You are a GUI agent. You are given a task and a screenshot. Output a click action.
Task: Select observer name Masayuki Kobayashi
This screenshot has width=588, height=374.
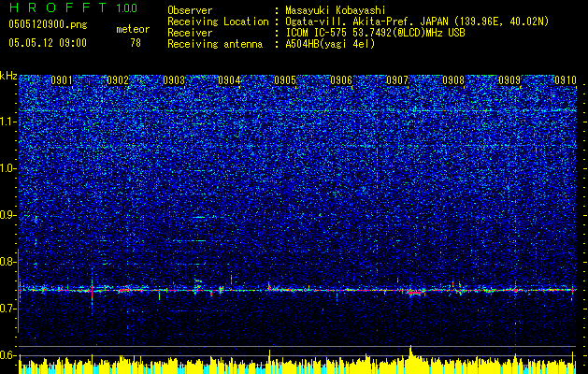coord(336,10)
